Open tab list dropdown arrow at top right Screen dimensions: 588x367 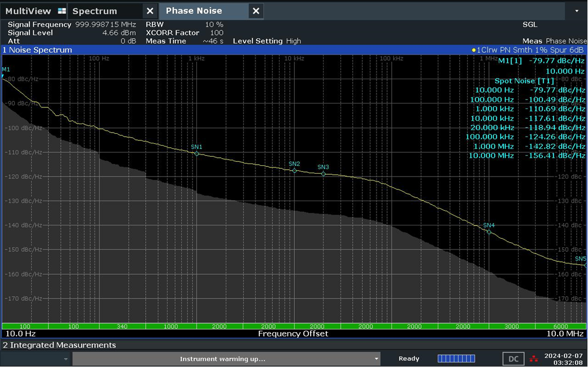click(576, 11)
